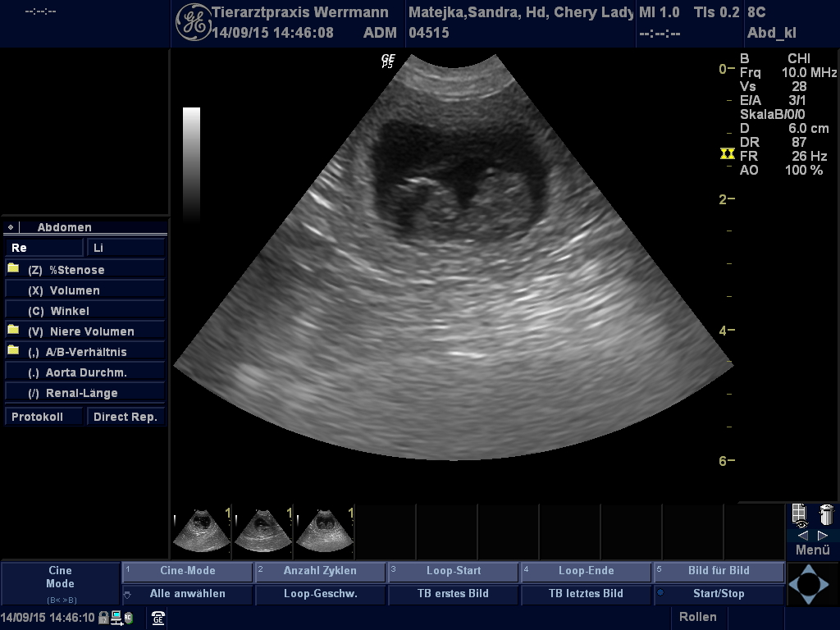Expand the A/B-Verhältnis folder
Viewport: 840px width, 630px height.
point(13,351)
